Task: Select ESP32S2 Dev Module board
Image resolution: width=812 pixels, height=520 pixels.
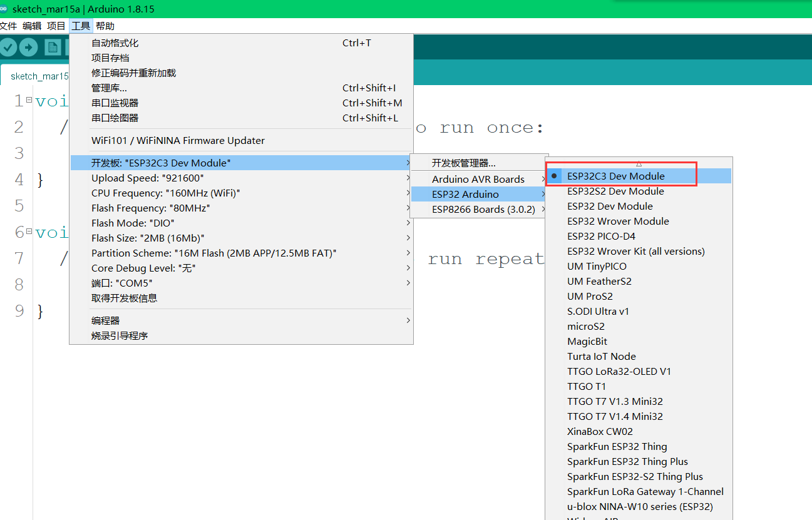Action: [x=639, y=191]
